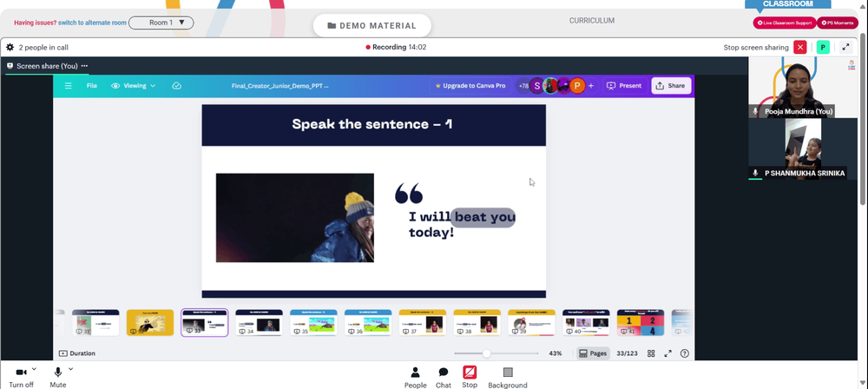Image resolution: width=868 pixels, height=389 pixels.
Task: Click the presentation title Final_Creator_Junior_Demo_PPT
Action: pos(280,86)
